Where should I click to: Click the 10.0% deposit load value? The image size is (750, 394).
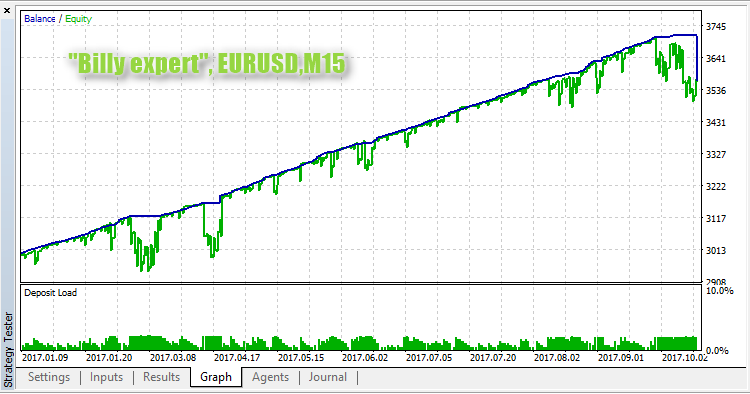pos(719,291)
